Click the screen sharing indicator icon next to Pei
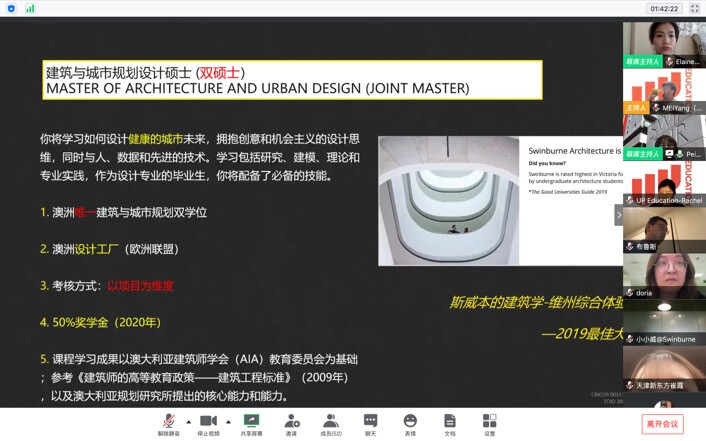Image resolution: width=706 pixels, height=441 pixels. [x=670, y=154]
